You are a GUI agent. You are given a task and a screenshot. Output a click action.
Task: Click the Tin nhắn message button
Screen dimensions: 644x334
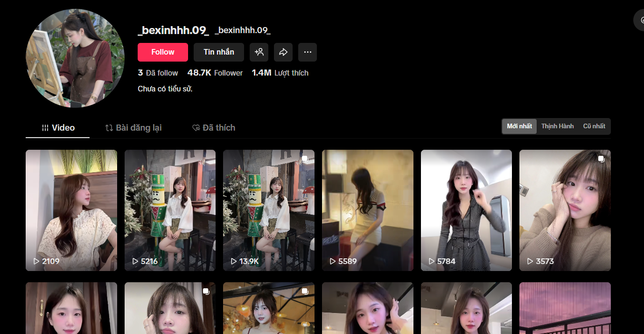[219, 52]
